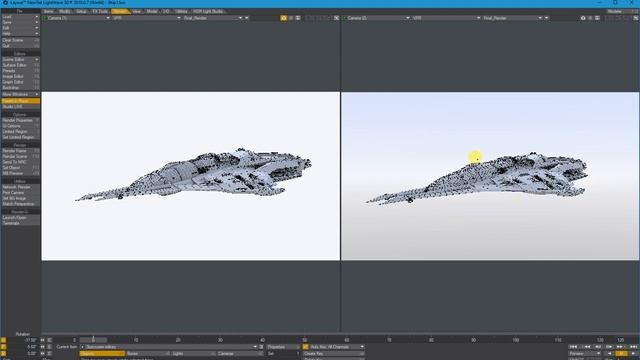Expand the Current Item dropdown

[x=169, y=347]
